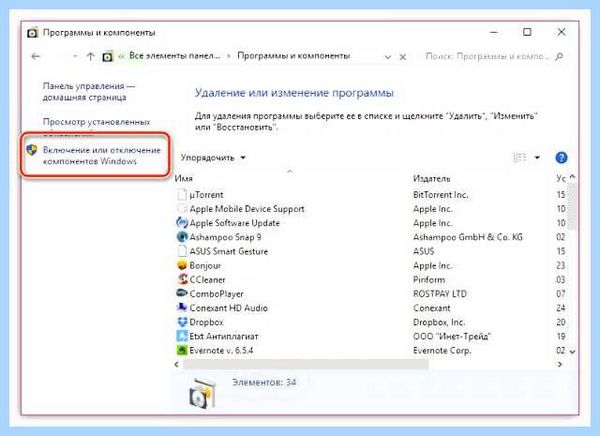Screen dimensions: 600x436
Task: Open the 'Упорядочить' dropdown menu
Action: 213,158
